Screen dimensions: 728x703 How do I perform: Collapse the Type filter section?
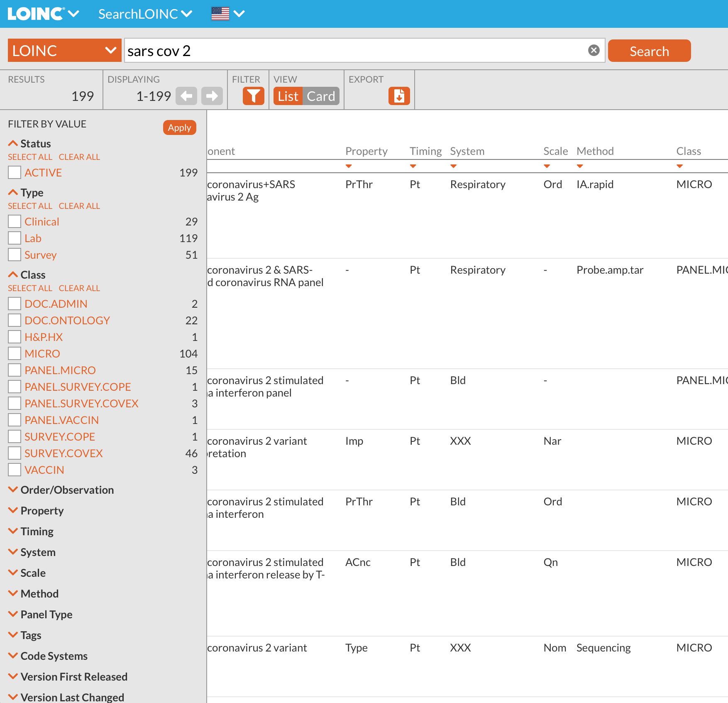click(26, 193)
